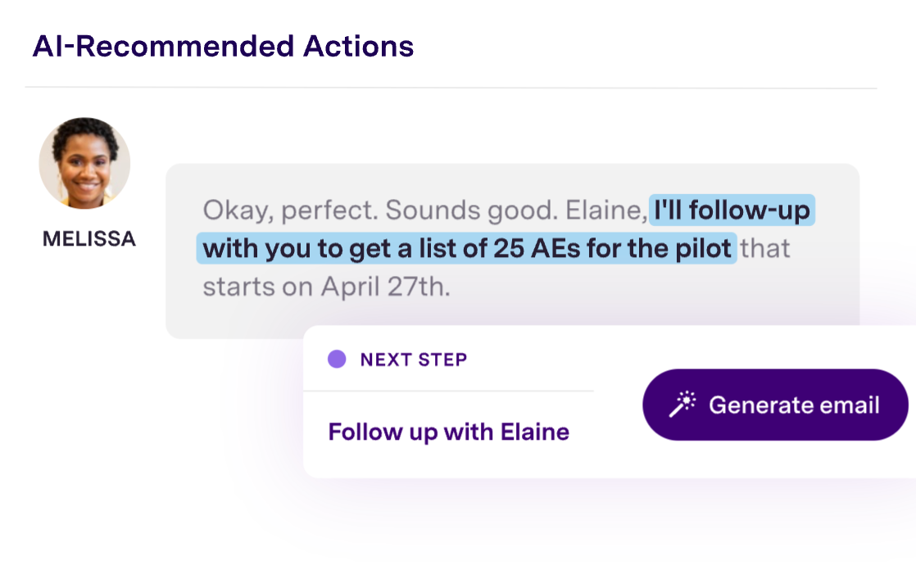Select the highlighted "I'll follow-up" phrase
The image size is (916, 588).
732,210
